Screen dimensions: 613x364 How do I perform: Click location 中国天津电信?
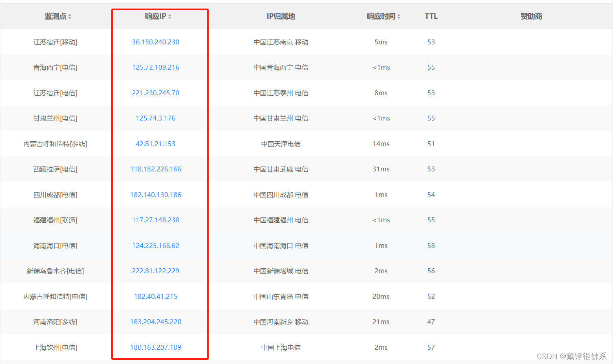point(281,144)
